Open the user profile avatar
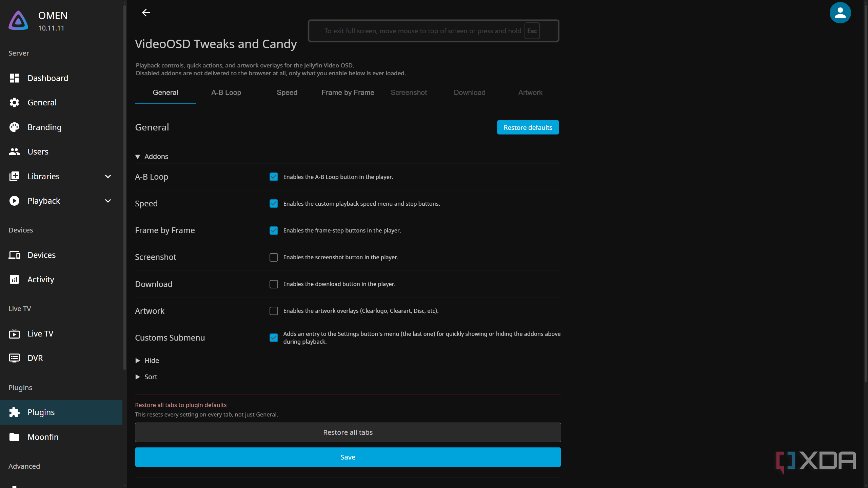This screenshot has width=868, height=488. (840, 13)
